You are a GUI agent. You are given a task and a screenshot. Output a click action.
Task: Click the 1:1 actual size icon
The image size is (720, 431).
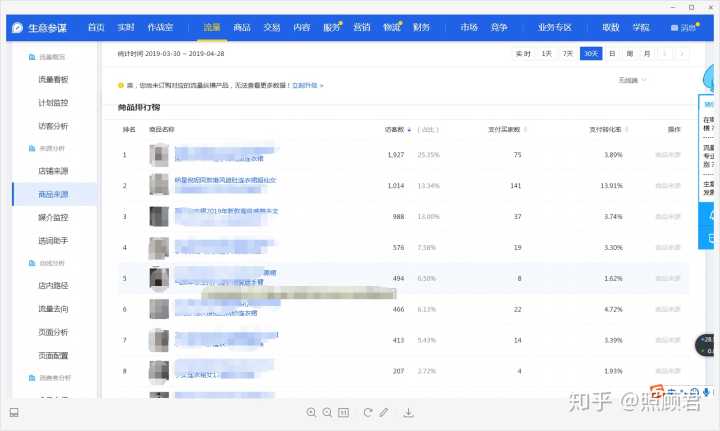click(343, 412)
